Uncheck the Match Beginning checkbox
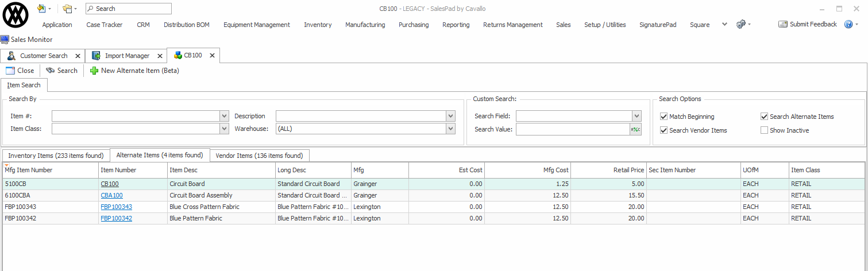Viewport: 868px width, 271px height. (x=664, y=117)
